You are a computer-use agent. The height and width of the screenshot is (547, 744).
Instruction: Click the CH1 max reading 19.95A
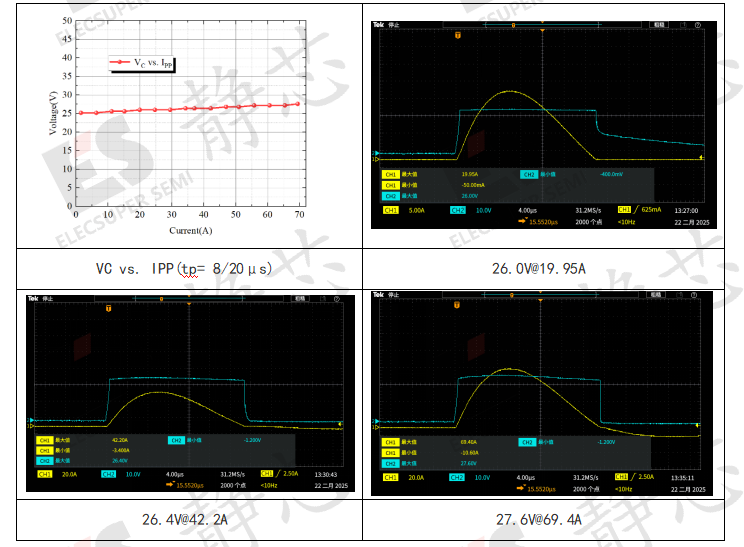[x=470, y=175]
